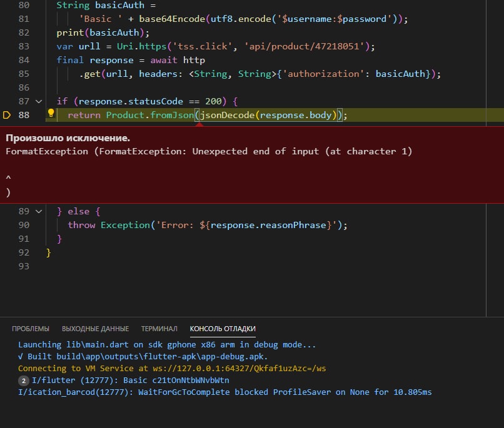Click response.statusCode on line 87
The width and height of the screenshot is (504, 428).
click(x=131, y=101)
